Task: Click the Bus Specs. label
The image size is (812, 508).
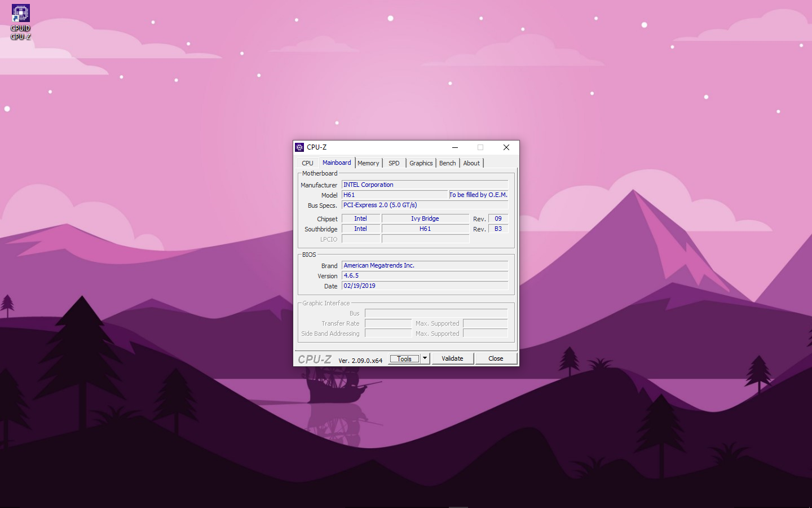Action: pos(323,205)
